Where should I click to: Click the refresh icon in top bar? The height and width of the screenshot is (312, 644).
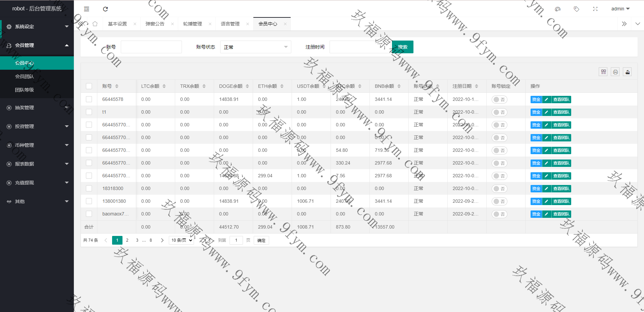click(105, 9)
